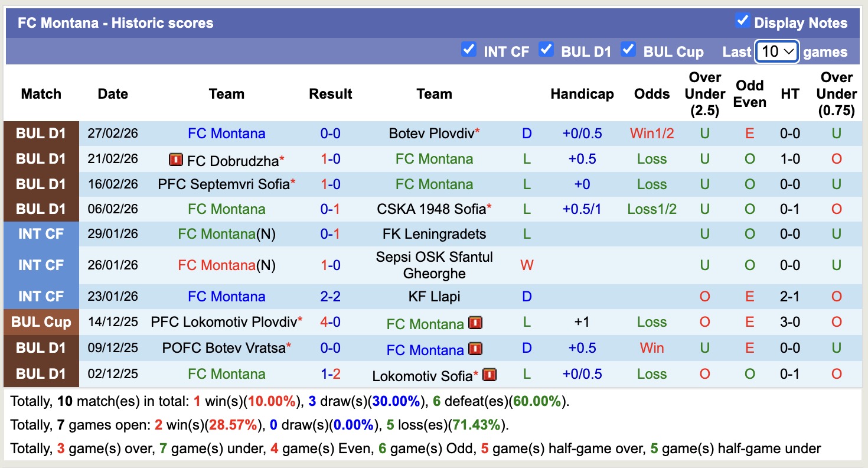Click KF Llapi team name
The image size is (868, 468).
434,297
